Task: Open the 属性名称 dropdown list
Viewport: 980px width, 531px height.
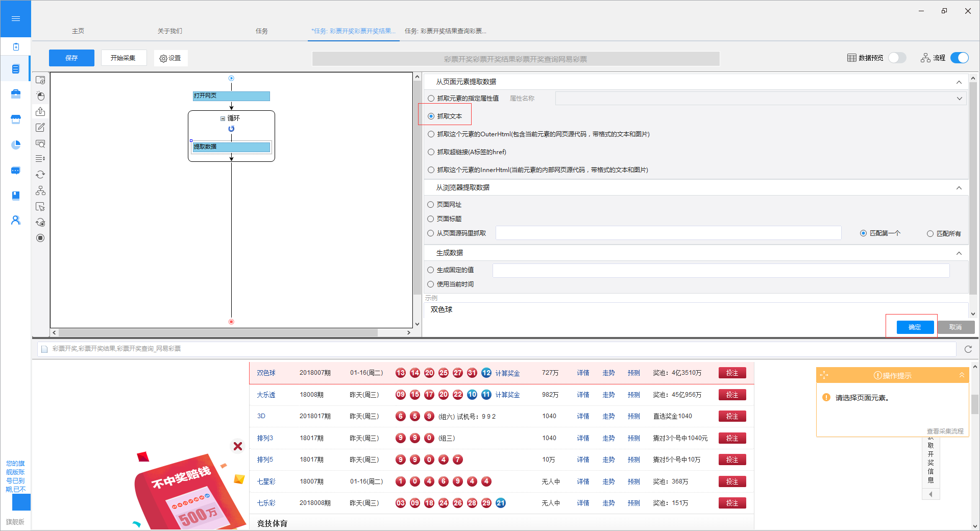Action: tap(760, 99)
